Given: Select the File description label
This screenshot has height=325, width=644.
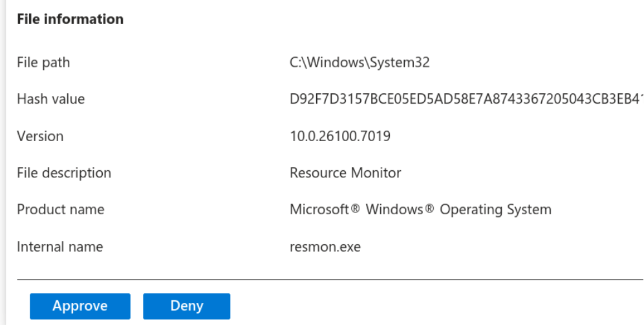Looking at the screenshot, I should coord(64,173).
